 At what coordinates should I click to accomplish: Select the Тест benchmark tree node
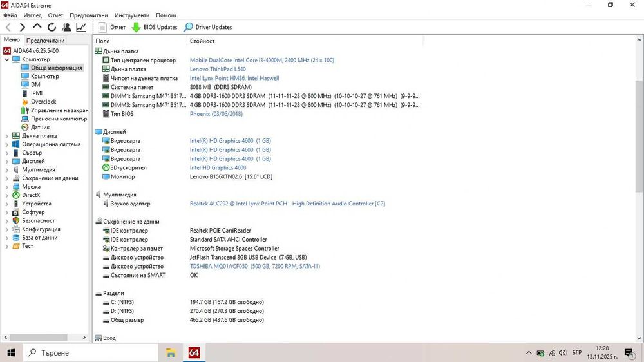pyautogui.click(x=23, y=245)
